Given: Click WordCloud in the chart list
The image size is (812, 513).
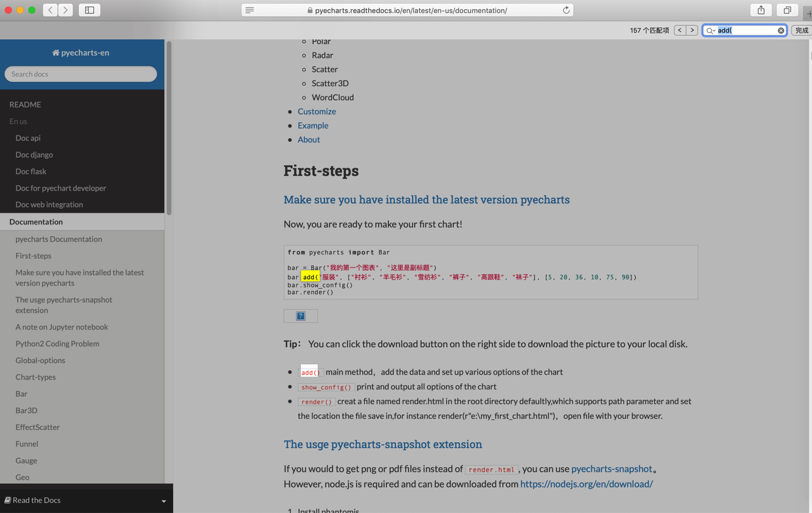Looking at the screenshot, I should (333, 97).
